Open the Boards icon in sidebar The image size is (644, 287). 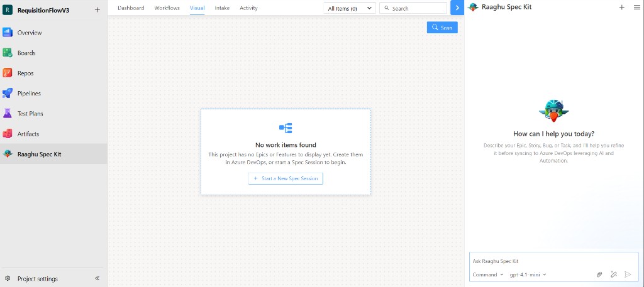click(x=8, y=53)
